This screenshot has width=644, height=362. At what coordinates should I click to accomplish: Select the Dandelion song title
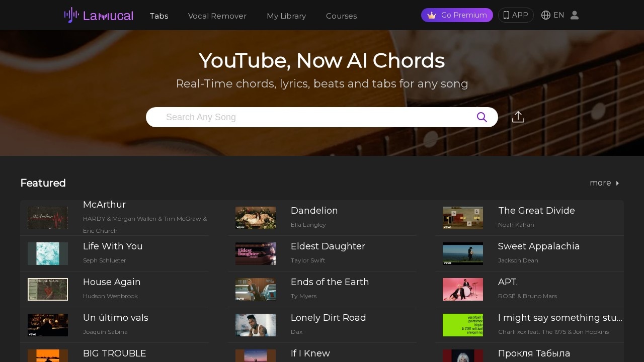[314, 211]
